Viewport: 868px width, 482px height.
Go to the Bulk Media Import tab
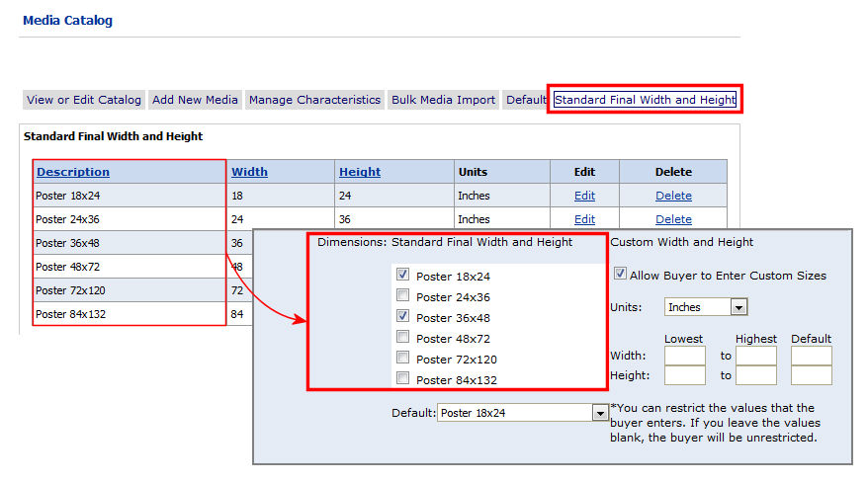pos(443,100)
